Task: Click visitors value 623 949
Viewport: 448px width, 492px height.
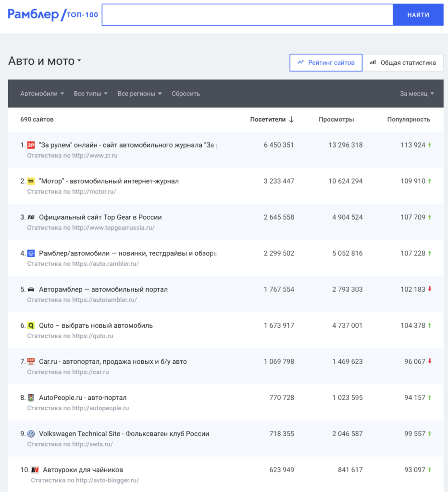Action: 282,470
